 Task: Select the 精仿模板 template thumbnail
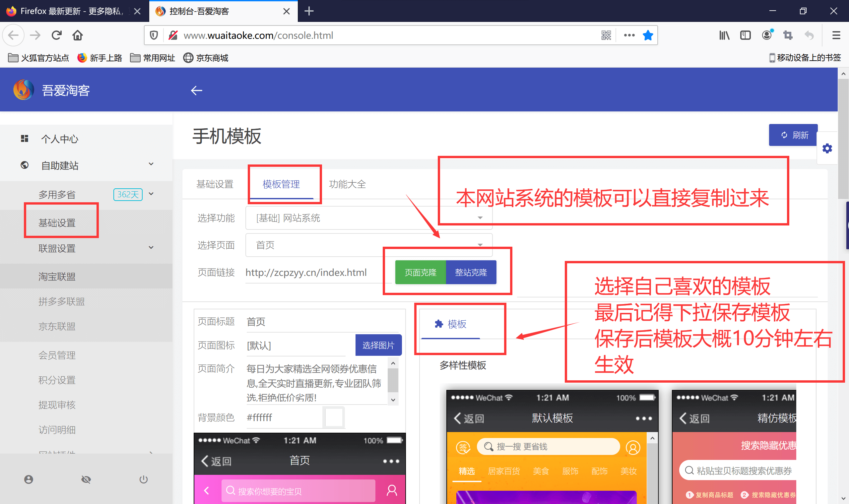(734, 447)
